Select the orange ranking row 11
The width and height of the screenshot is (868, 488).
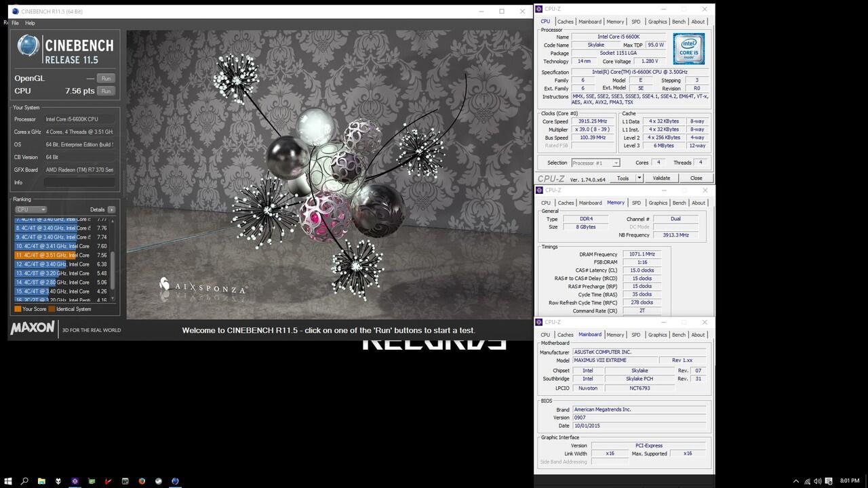coord(62,255)
